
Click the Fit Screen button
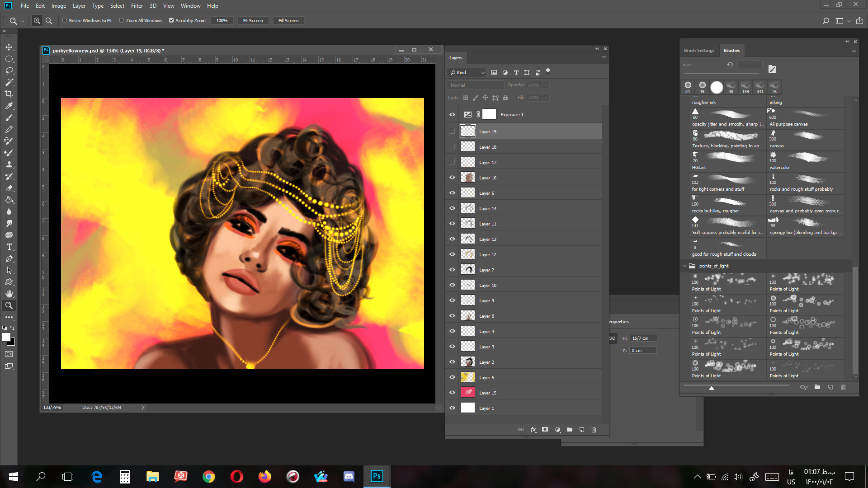coord(253,21)
